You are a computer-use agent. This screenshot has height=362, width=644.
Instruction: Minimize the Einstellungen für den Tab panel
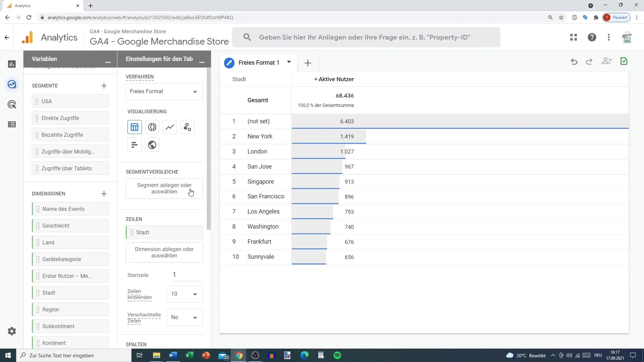tap(202, 62)
